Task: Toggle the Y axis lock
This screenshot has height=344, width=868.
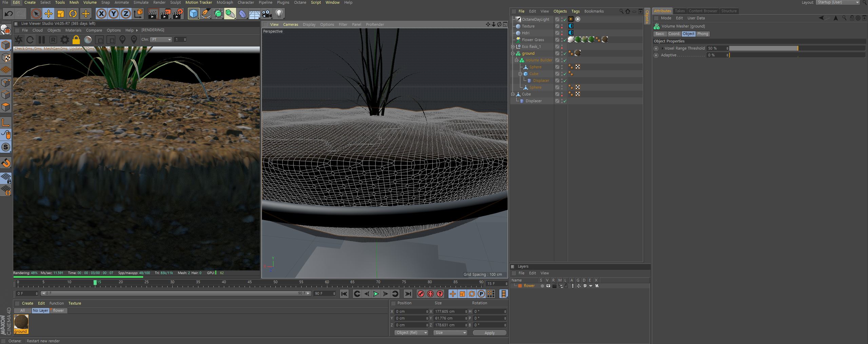Action: point(114,14)
